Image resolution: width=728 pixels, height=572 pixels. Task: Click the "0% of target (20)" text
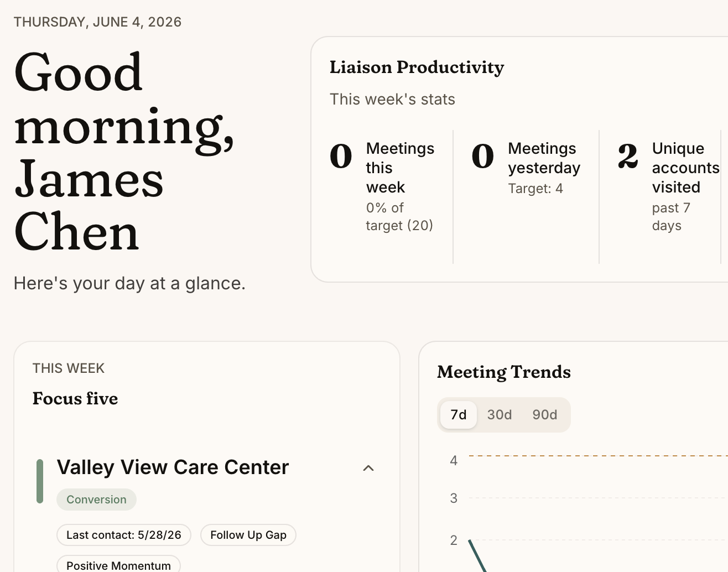pos(399,216)
